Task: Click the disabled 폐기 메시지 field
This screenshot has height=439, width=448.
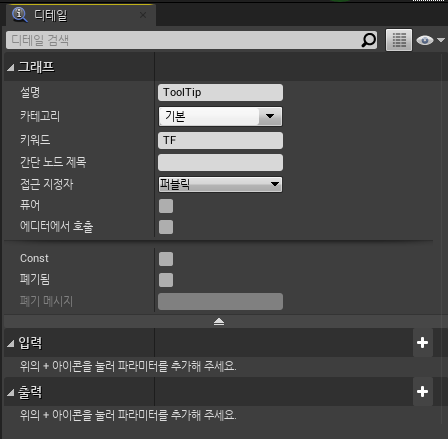Action: [220, 302]
